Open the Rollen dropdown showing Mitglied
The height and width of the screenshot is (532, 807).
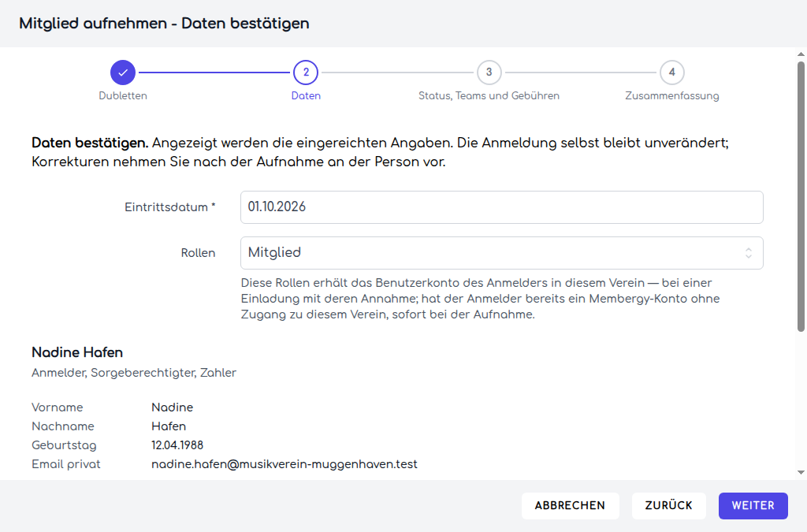(502, 253)
